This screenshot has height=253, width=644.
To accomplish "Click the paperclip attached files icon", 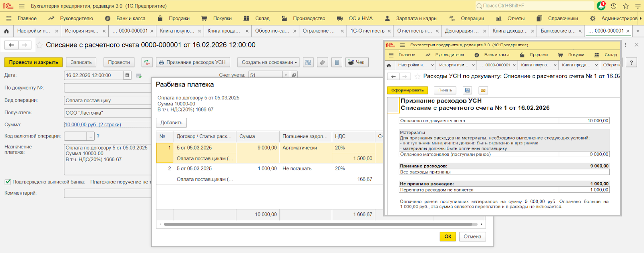I will pyautogui.click(x=322, y=62).
